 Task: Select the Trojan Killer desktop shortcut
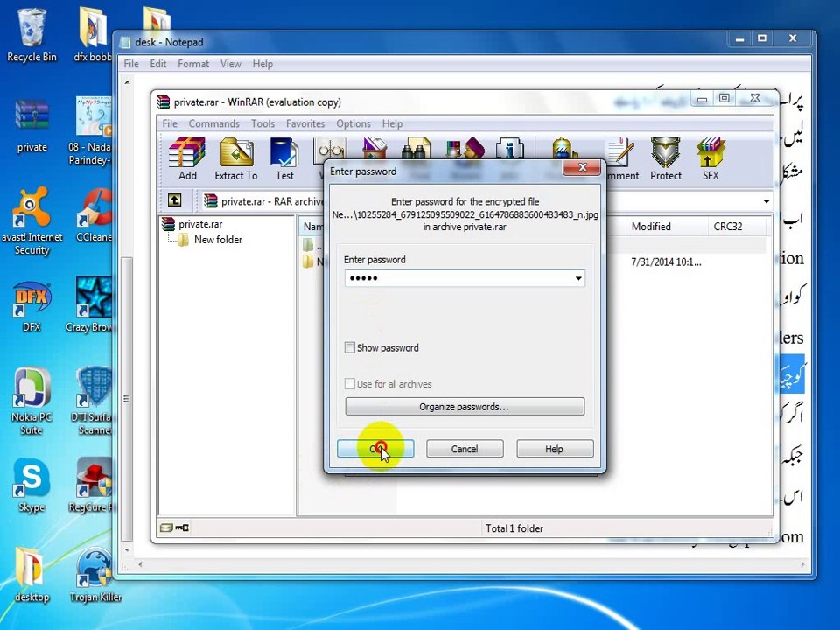(95, 574)
